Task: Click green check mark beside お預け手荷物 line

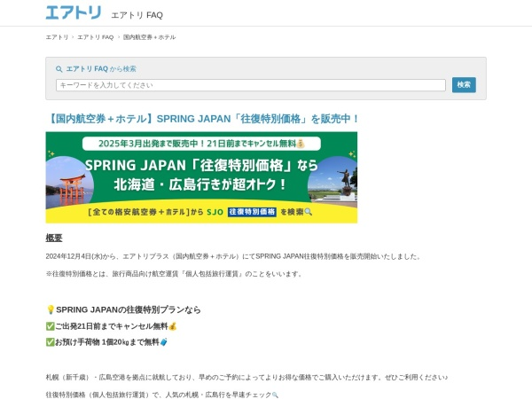Action: tap(51, 342)
